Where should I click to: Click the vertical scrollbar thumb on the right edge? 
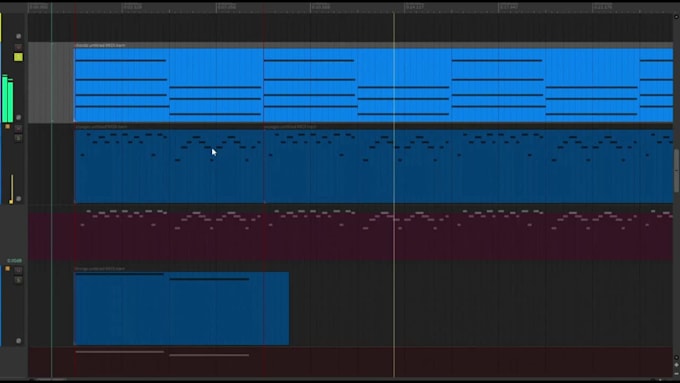point(676,170)
